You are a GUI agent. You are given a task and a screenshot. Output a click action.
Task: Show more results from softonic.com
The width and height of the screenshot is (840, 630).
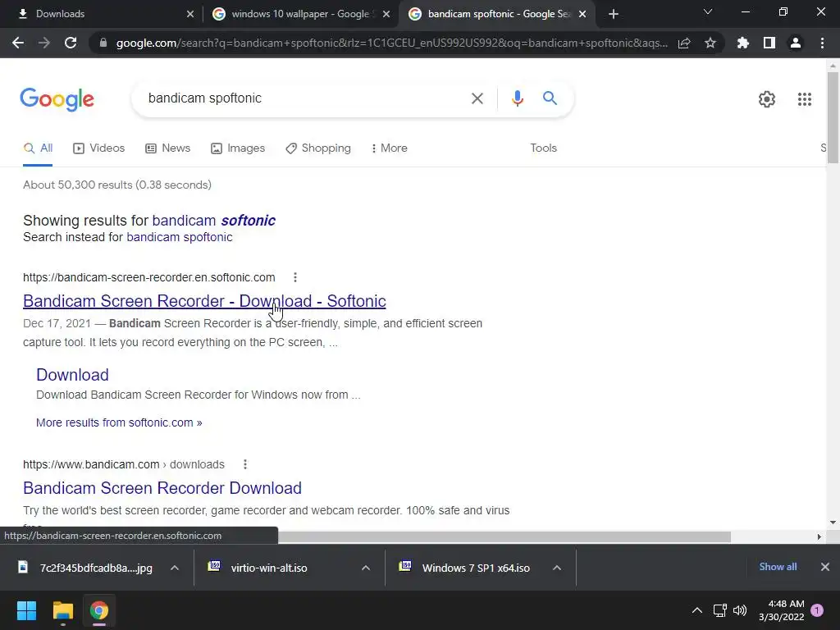point(119,422)
